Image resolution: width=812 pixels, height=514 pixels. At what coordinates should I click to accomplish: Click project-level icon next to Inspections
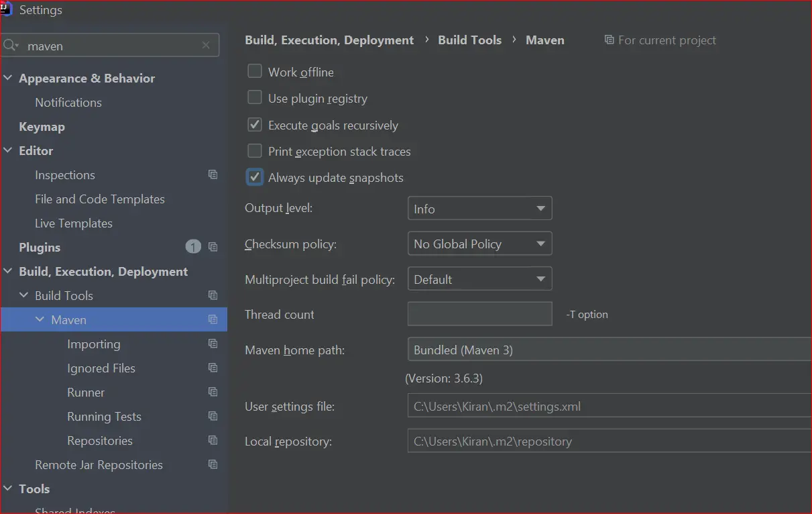[x=213, y=174]
